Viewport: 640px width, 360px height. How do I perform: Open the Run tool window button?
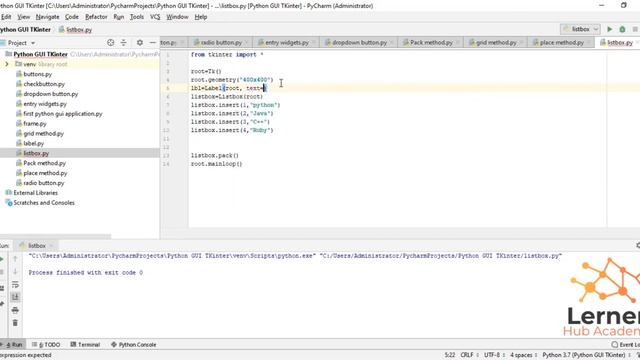tap(13, 345)
